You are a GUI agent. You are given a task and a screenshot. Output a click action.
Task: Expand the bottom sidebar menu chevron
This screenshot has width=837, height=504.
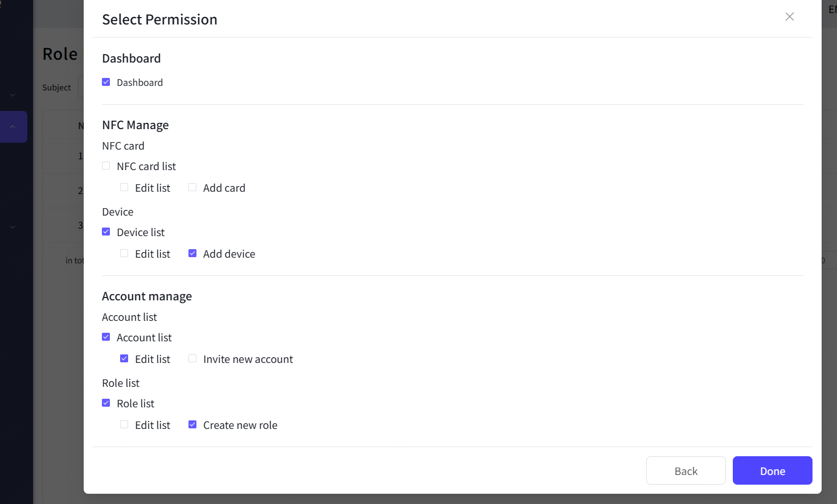[13, 227]
